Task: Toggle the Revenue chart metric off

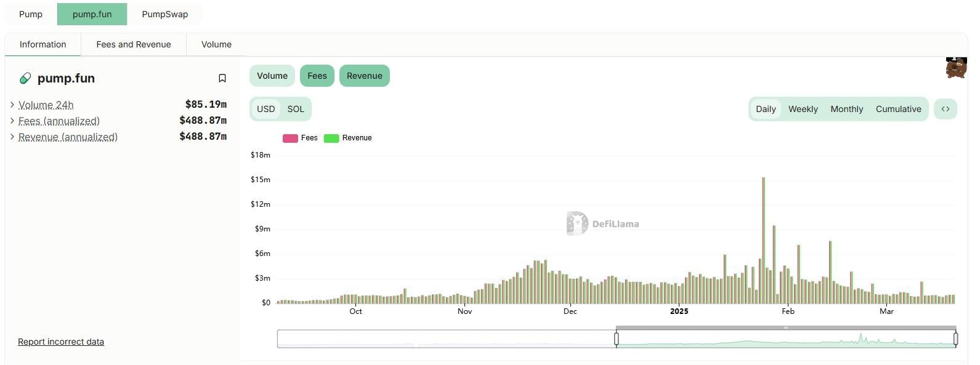Action: point(365,76)
